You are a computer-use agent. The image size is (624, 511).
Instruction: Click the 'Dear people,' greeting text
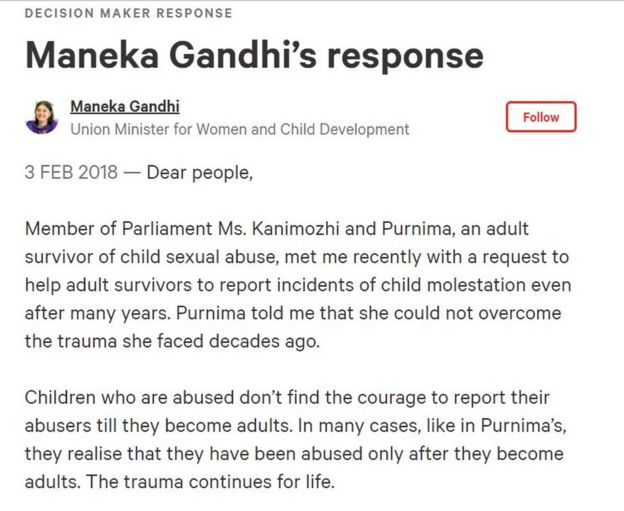(200, 173)
